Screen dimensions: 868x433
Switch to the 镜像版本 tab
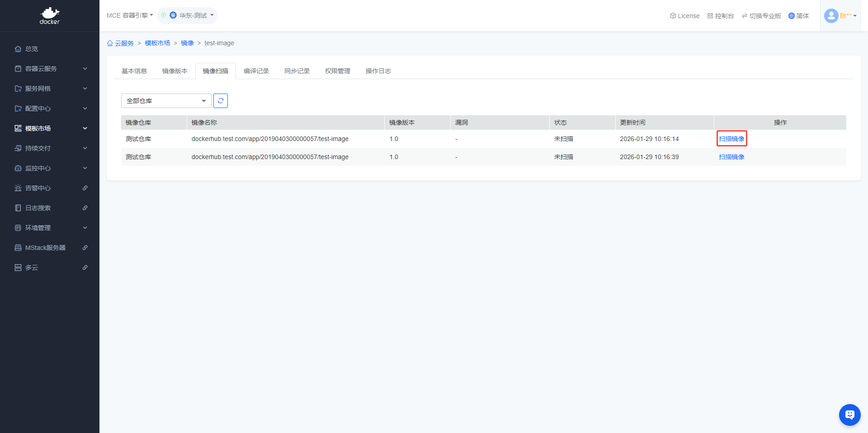pos(175,71)
